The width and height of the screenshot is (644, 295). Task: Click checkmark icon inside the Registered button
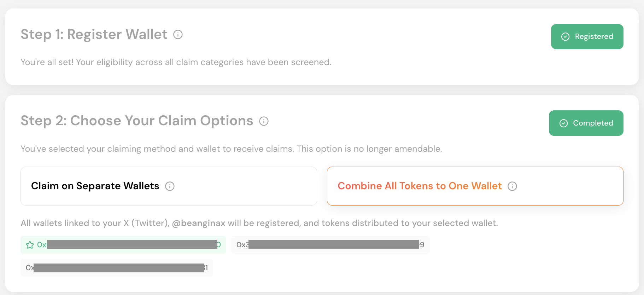tap(565, 37)
